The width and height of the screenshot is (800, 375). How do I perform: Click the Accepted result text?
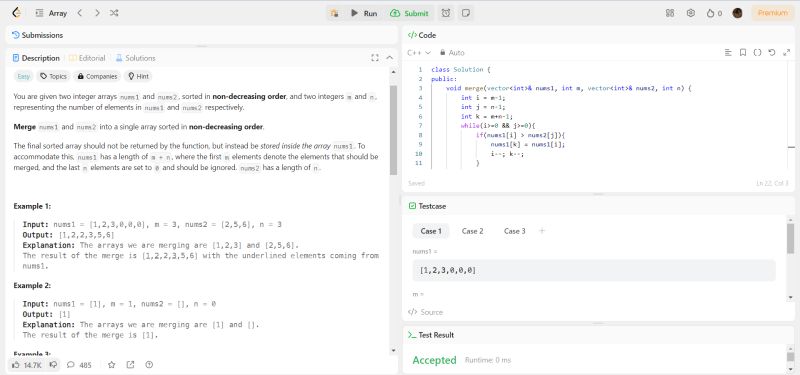click(434, 360)
